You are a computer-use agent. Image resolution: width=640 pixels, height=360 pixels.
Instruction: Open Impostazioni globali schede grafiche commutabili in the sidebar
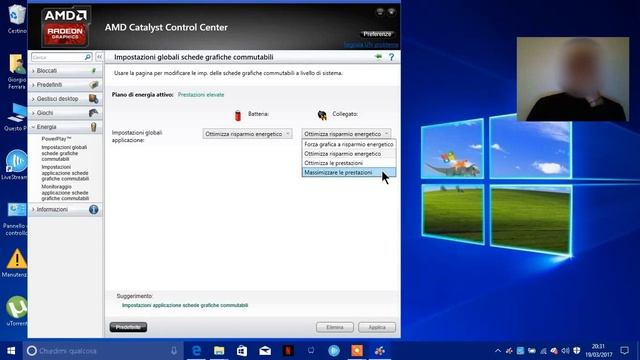[64, 153]
